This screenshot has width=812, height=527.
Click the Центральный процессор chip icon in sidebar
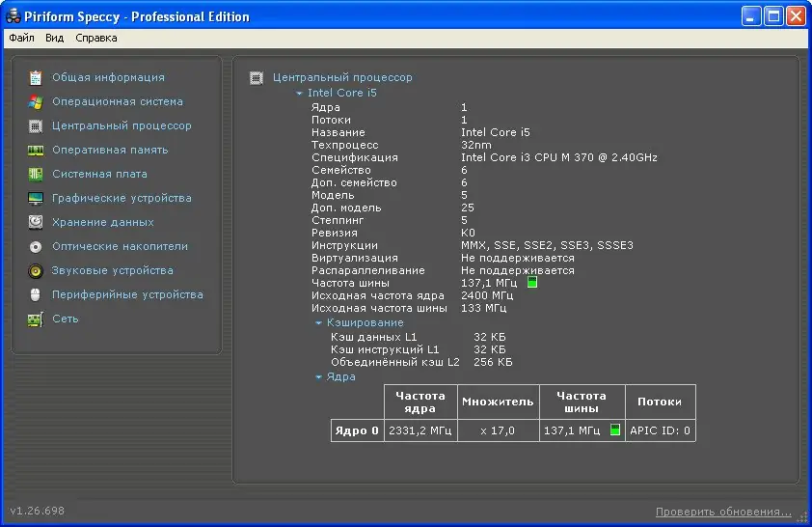(x=36, y=125)
